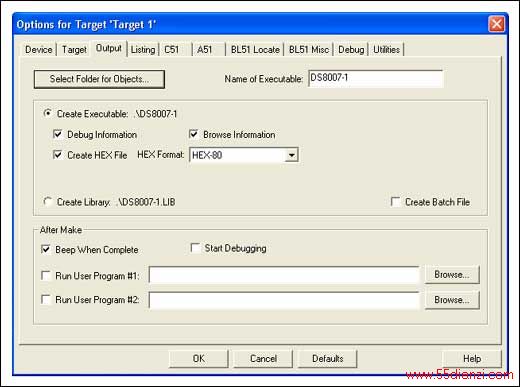Click Select Folder for Objects button

click(99, 79)
